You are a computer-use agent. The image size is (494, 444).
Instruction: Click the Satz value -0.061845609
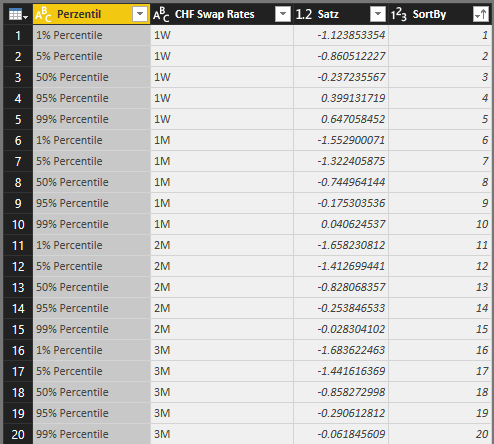coord(351,434)
